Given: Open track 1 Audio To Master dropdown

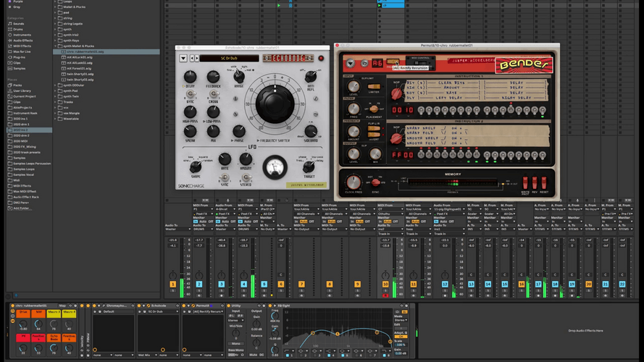Looking at the screenshot, I should click(177, 229).
